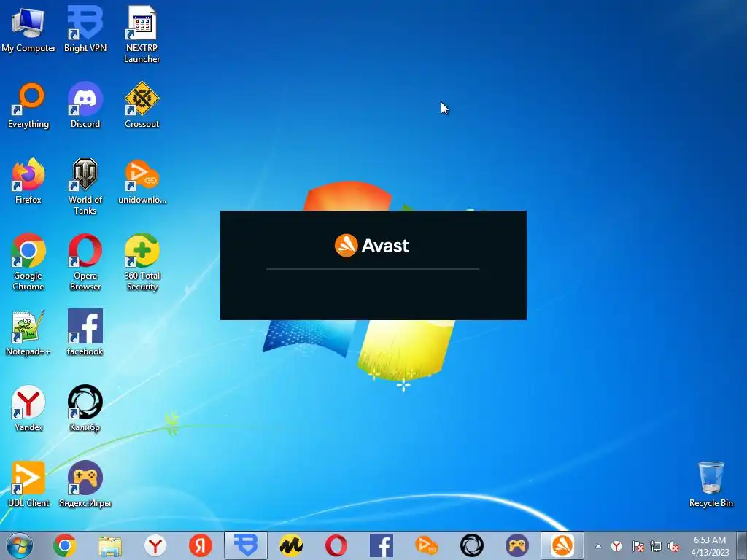Select World of Tanks desktop icon
Screen dimensions: 747x560
tap(85, 187)
